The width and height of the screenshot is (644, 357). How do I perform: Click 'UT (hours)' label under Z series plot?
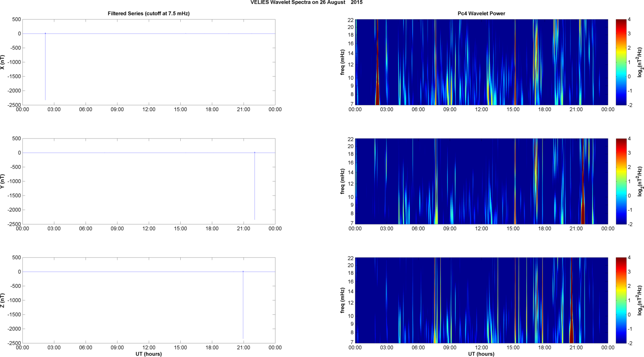tap(148, 354)
